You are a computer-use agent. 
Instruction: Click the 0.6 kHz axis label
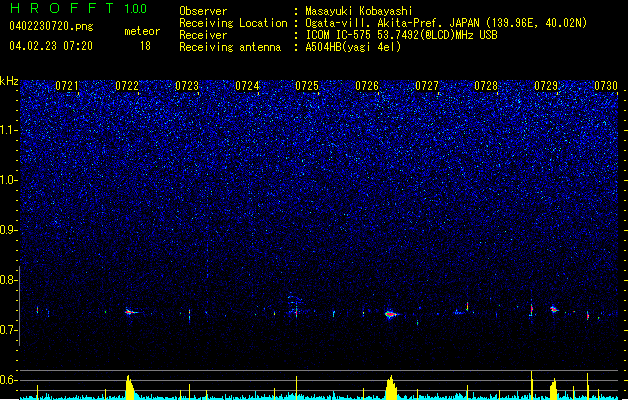click(9, 380)
